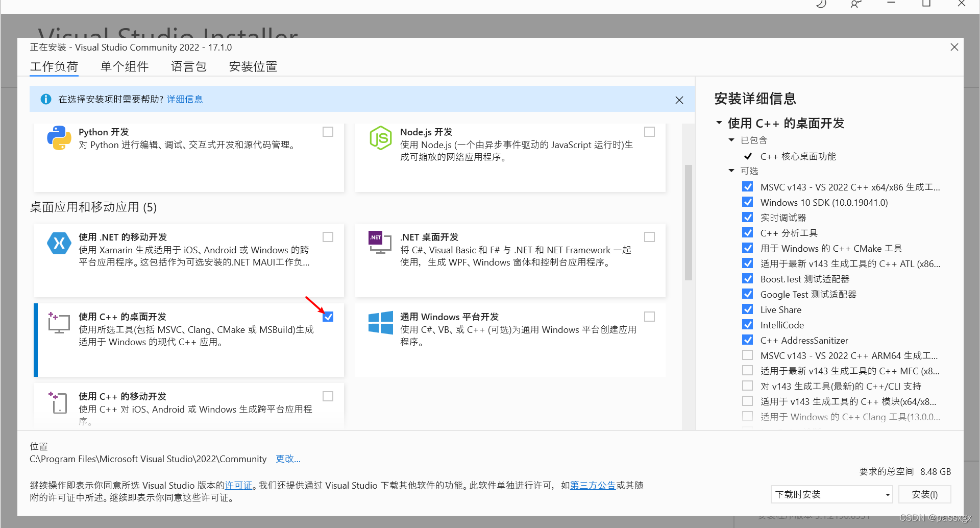Uncheck the C++ 分析工具 option

(748, 233)
